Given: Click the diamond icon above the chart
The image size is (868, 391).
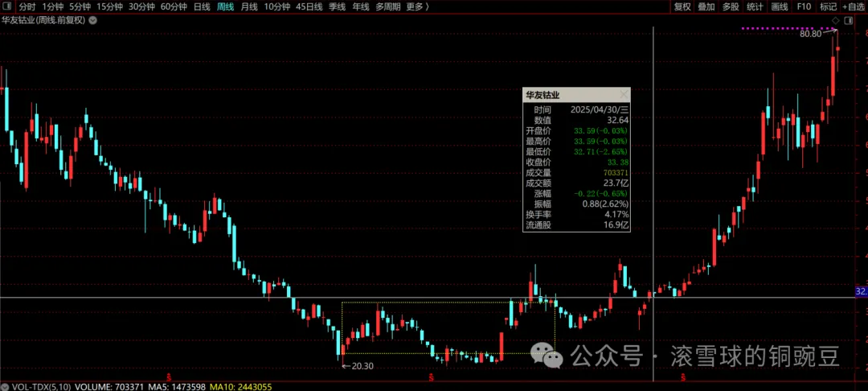Looking at the screenshot, I should pyautogui.click(x=835, y=20).
